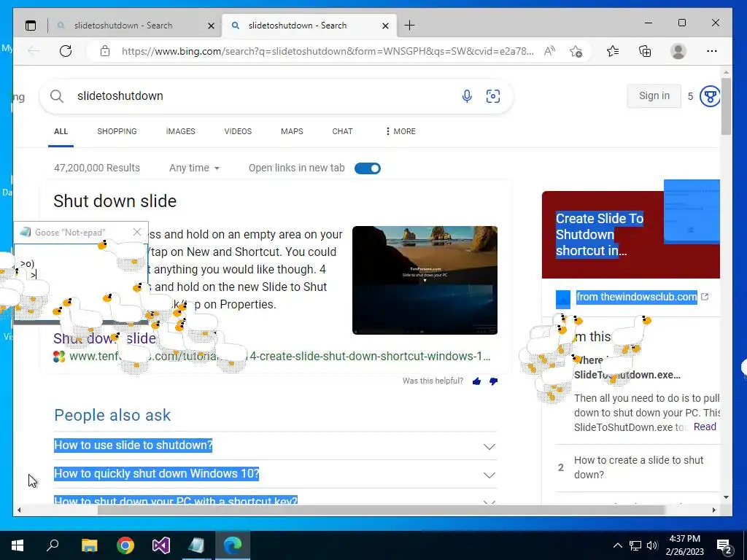Open visual search camera icon

[x=493, y=96]
